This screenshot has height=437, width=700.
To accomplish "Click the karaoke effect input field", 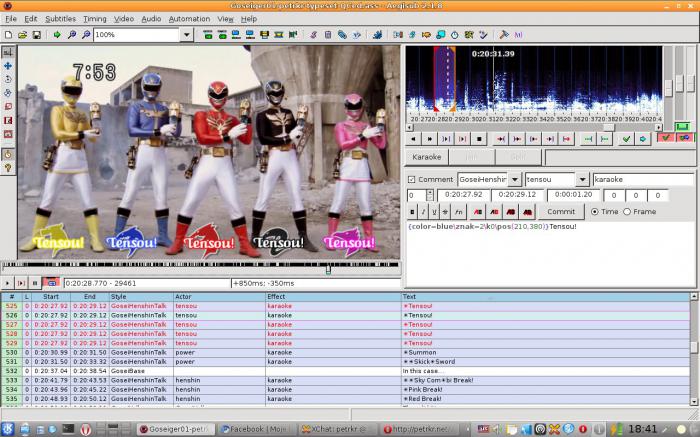I will pyautogui.click(x=643, y=179).
